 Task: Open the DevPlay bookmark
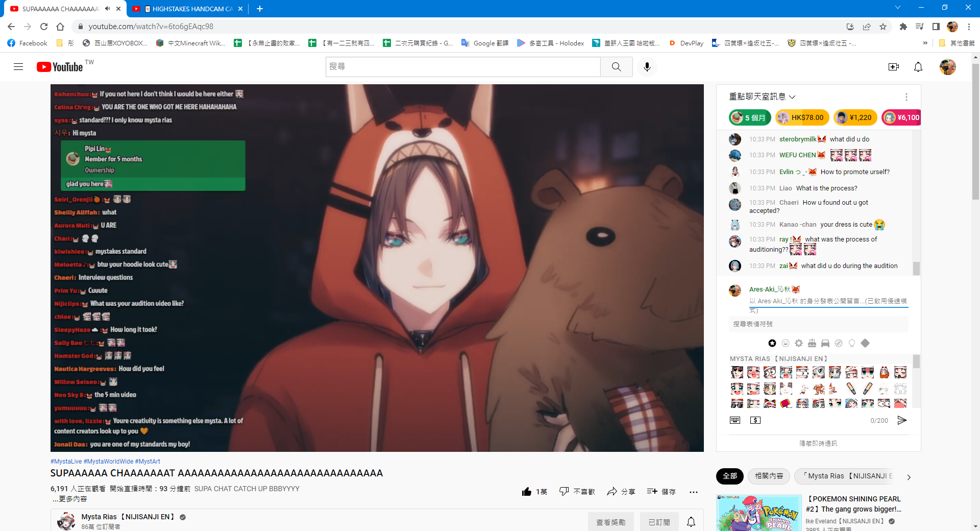[686, 43]
